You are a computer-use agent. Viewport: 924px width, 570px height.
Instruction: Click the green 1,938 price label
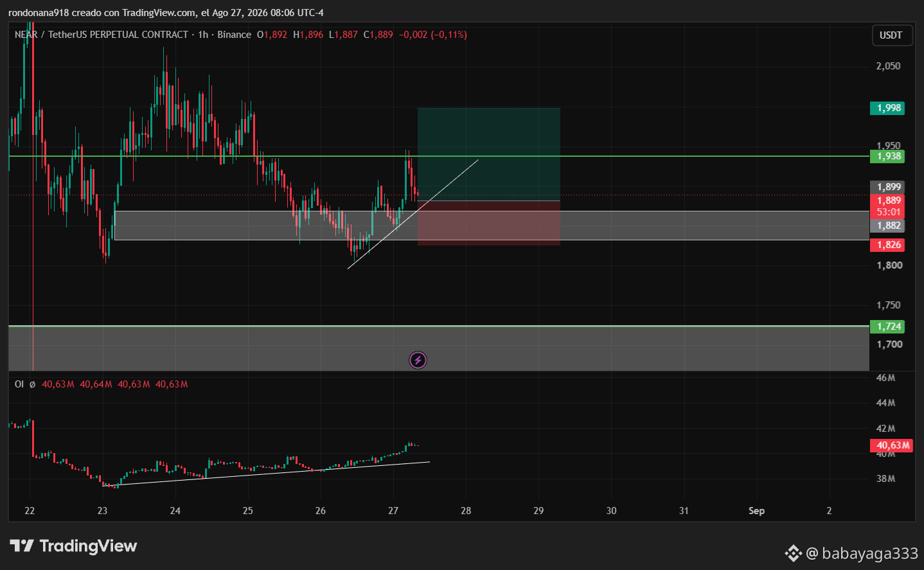(x=887, y=156)
